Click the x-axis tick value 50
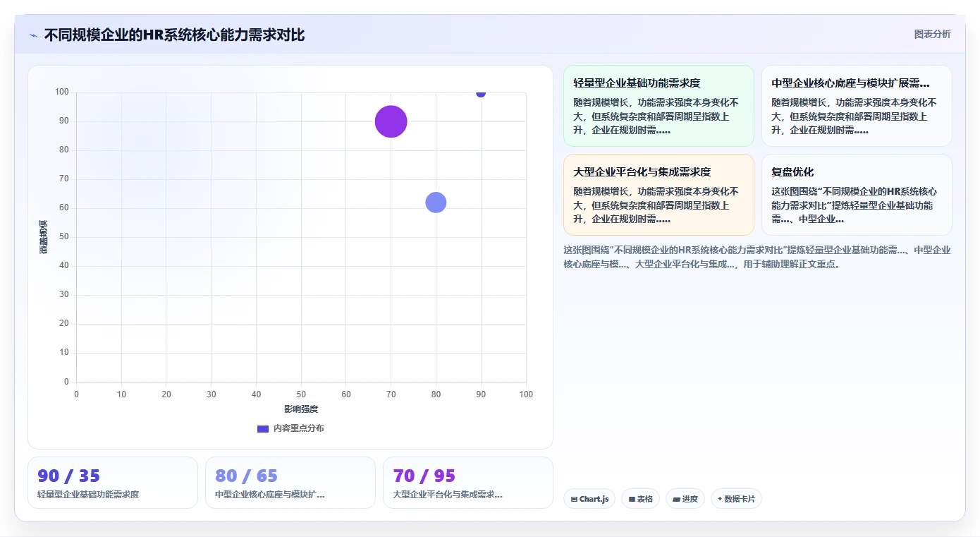 (x=301, y=394)
